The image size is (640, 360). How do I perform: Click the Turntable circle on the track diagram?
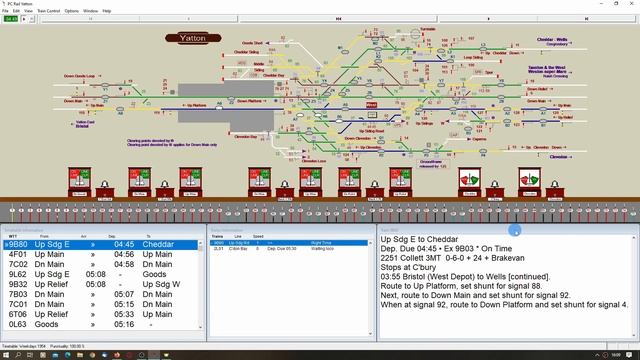415,33
